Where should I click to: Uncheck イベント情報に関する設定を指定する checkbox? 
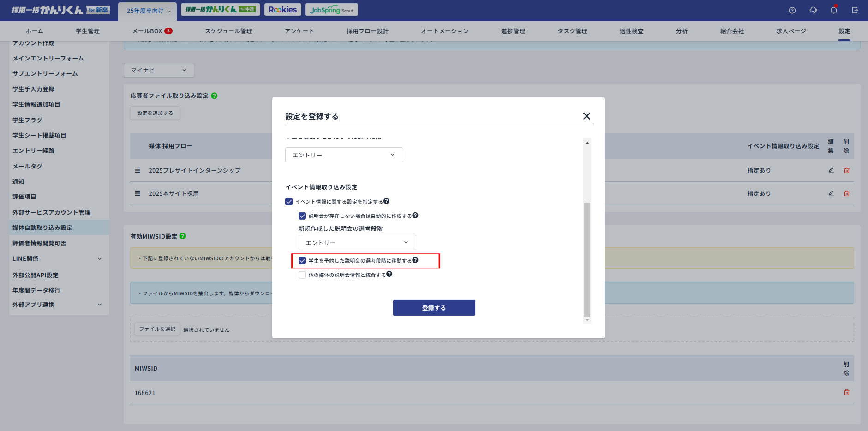coord(289,202)
